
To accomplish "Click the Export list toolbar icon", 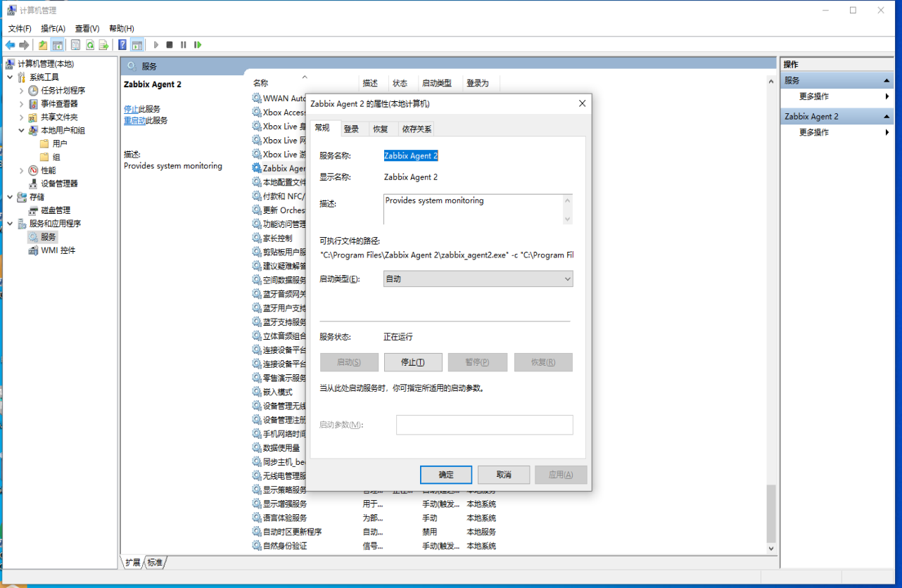I will 103,45.
